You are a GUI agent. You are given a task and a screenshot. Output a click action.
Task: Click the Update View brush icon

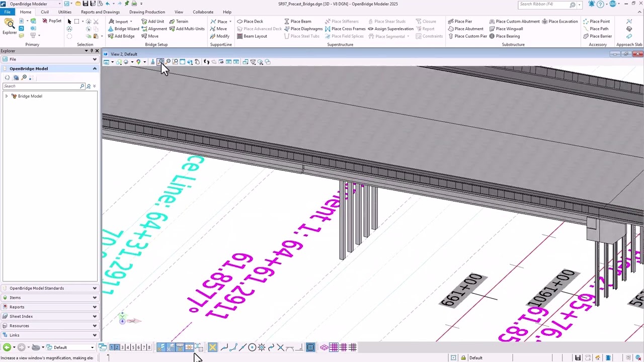[152, 62]
